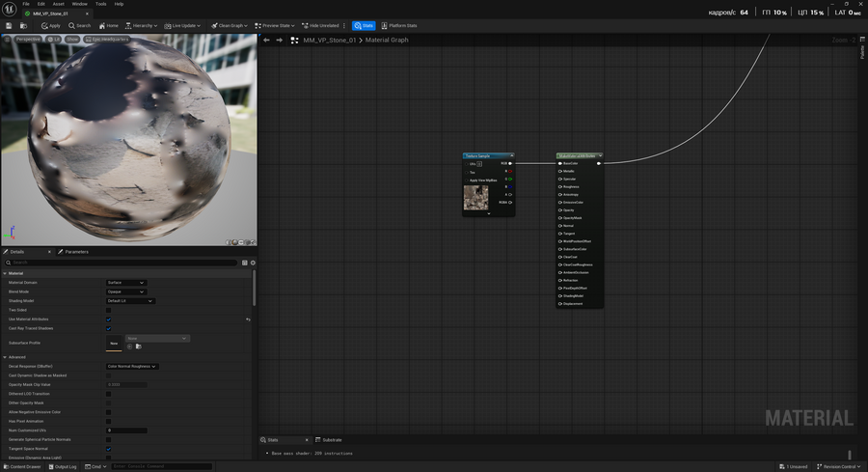Click the Texture Sample preview thumbnail

coord(475,198)
